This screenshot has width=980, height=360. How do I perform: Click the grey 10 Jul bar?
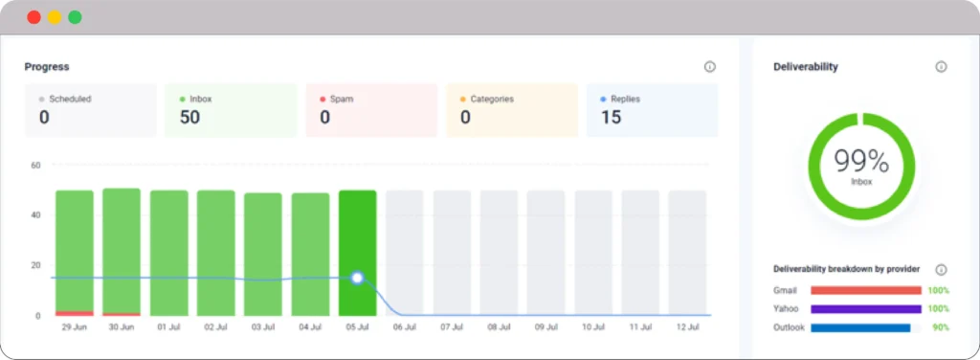[593, 253]
